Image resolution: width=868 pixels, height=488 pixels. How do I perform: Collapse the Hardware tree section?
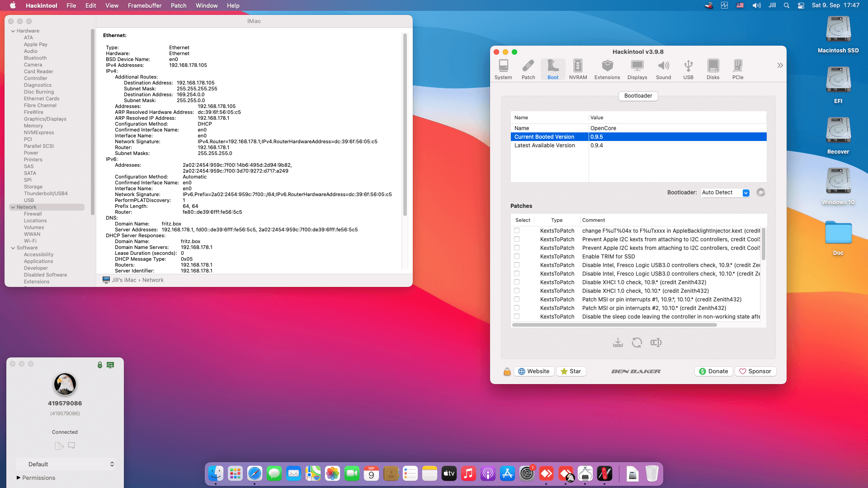point(13,31)
